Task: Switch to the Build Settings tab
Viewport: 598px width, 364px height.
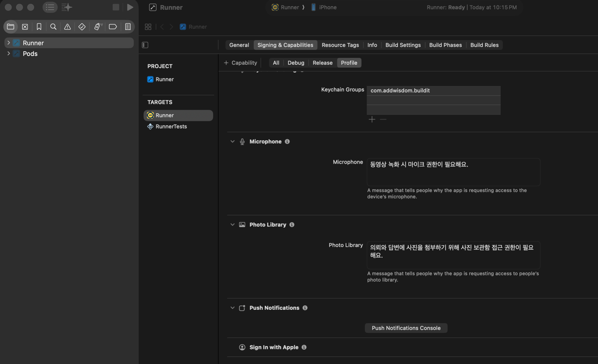Action: coord(403,45)
